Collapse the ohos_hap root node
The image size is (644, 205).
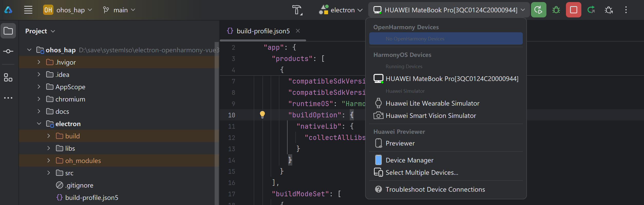click(x=29, y=50)
